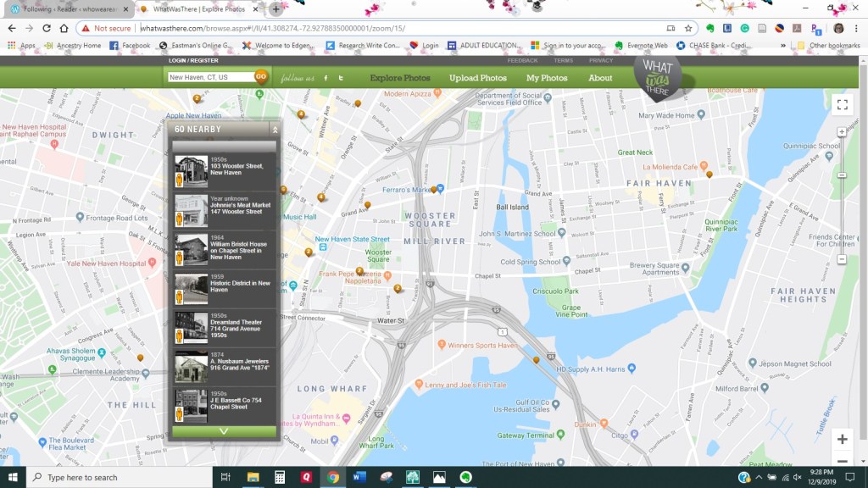This screenshot has width=868, height=488.
Task: Go to Upload Photos page
Action: pos(478,78)
